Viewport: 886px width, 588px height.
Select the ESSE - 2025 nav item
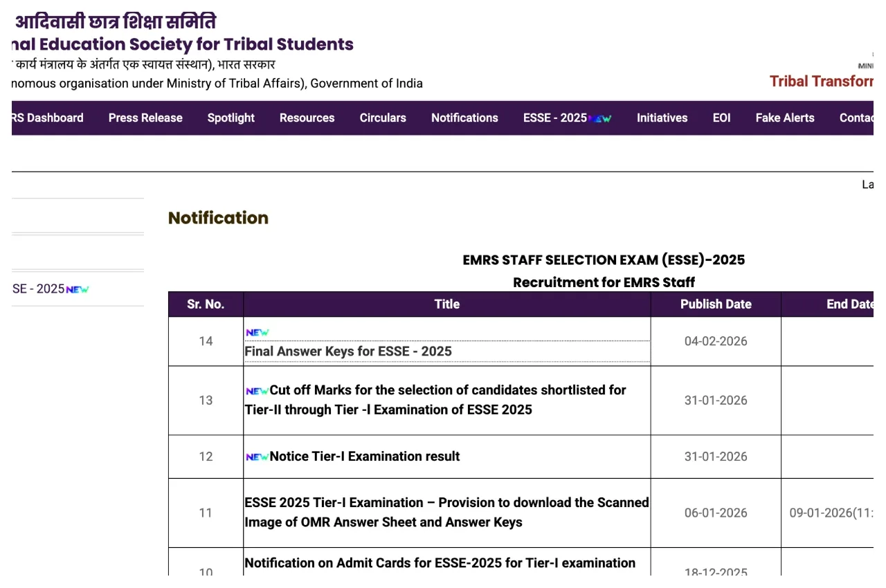pyautogui.click(x=555, y=118)
